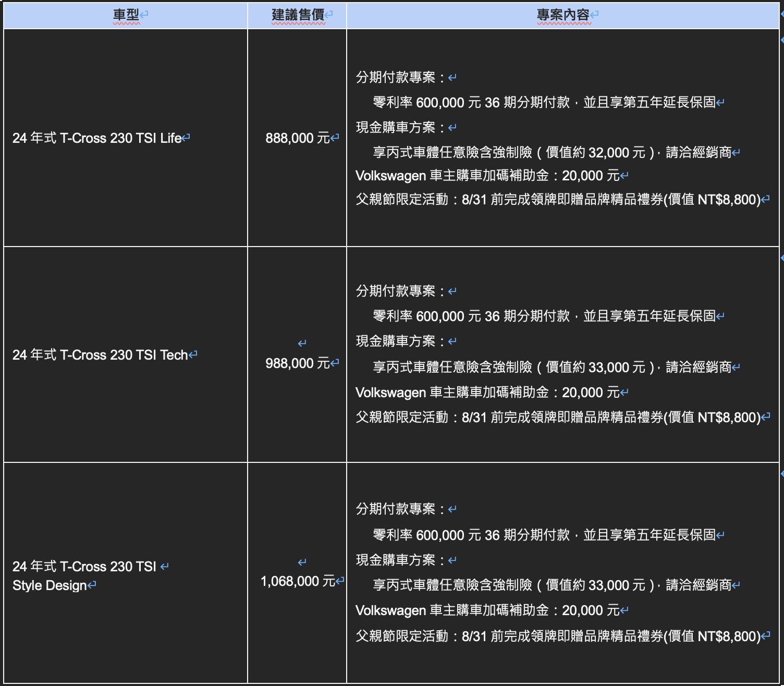Click the 專案內容 column header
Screen dimensions: 784x686
click(563, 15)
